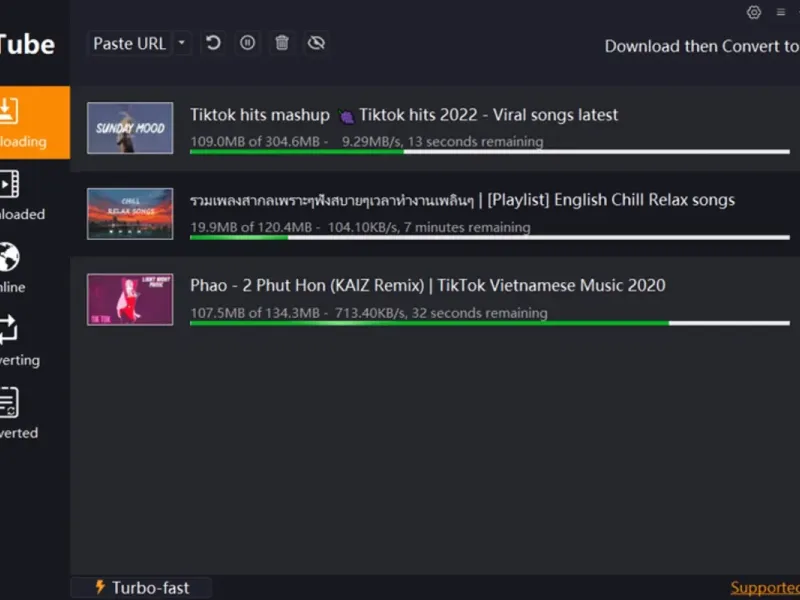The width and height of the screenshot is (800, 600).
Task: Open settings via the gear icon
Action: click(754, 12)
